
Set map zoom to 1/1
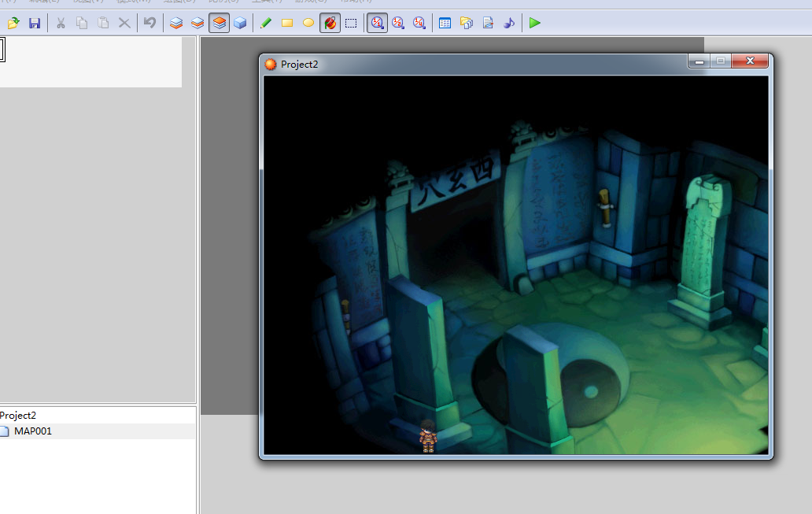pyautogui.click(x=377, y=23)
